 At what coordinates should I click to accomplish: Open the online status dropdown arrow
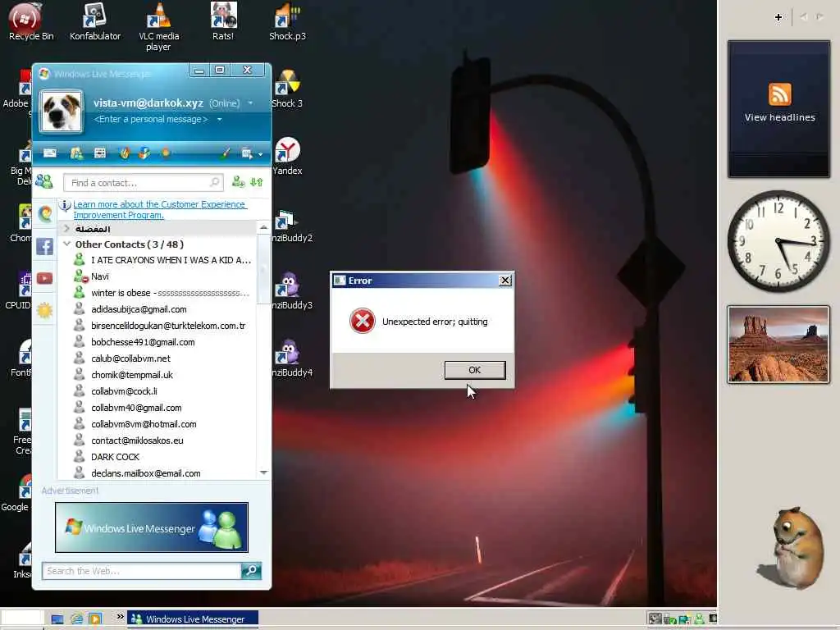(250, 103)
